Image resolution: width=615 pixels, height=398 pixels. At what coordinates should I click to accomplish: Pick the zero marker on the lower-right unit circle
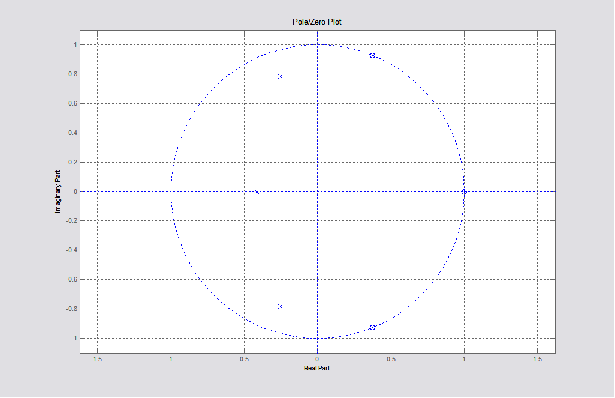pos(372,327)
